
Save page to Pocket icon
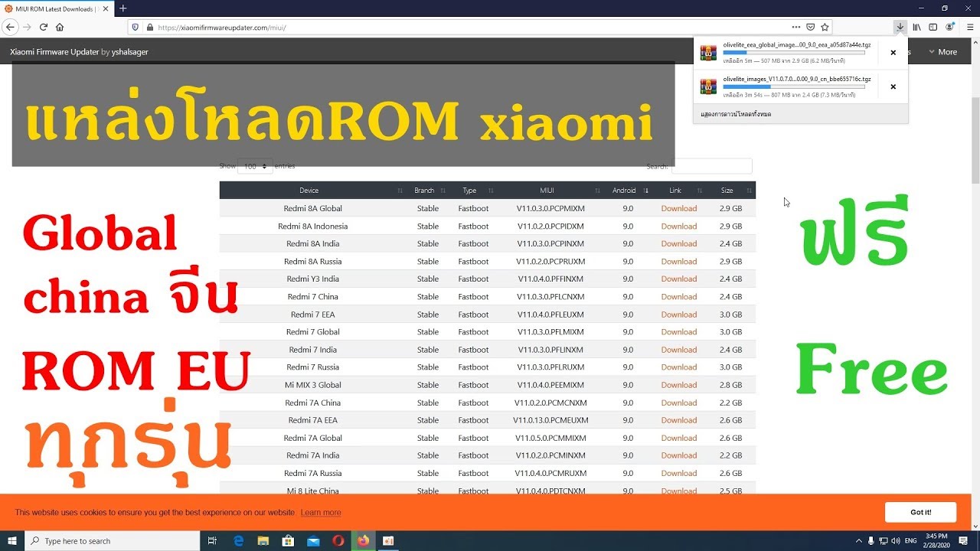click(811, 27)
